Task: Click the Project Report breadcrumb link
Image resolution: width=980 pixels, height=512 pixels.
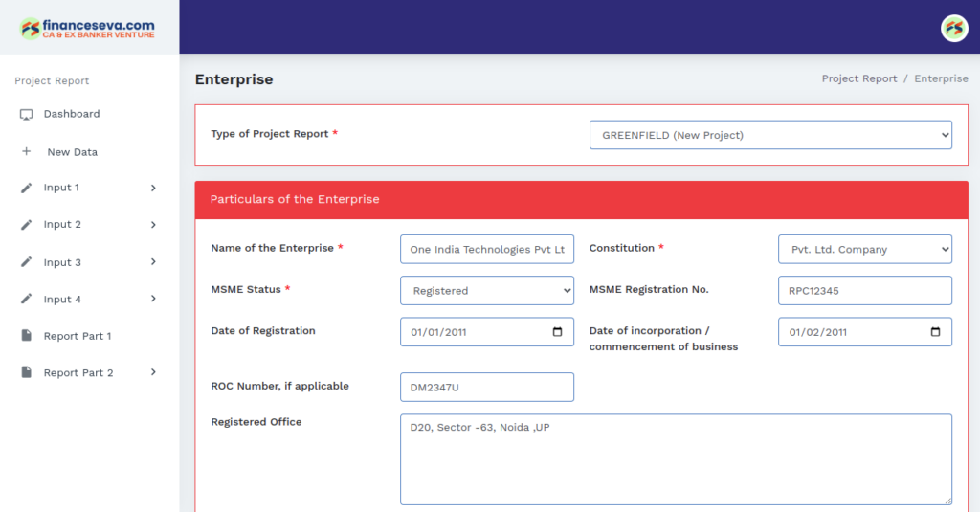Action: click(859, 78)
